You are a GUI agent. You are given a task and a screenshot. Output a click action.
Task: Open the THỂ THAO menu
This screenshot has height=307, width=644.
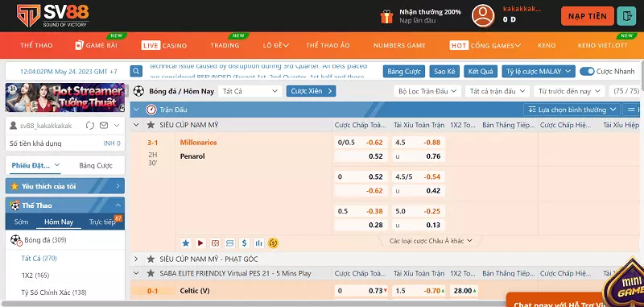click(36, 46)
